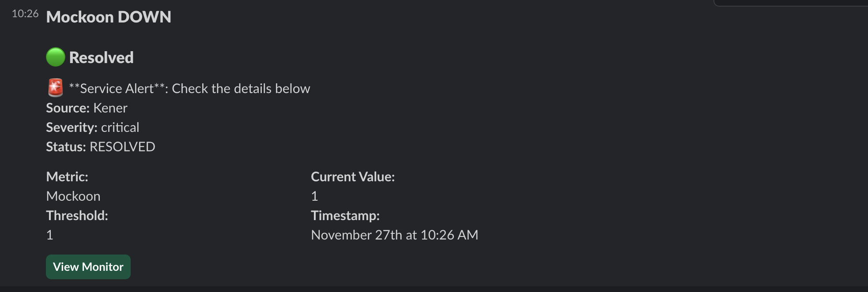Image resolution: width=868 pixels, height=292 pixels.
Task: Click the Metric: field label
Action: pos(67,177)
